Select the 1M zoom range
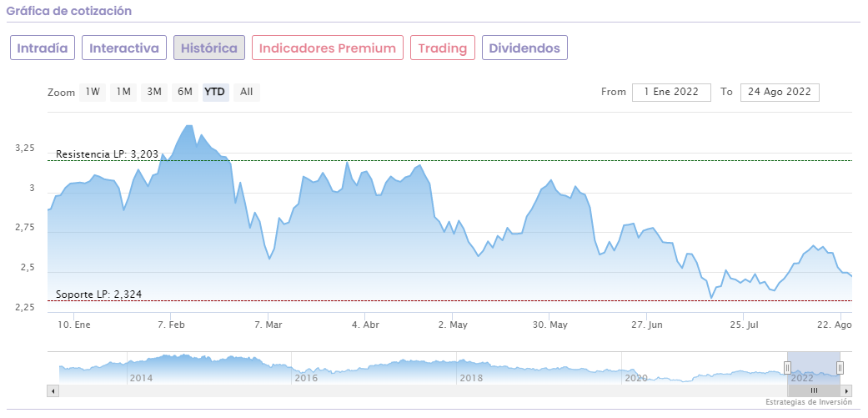The height and width of the screenshot is (418, 868). (123, 92)
